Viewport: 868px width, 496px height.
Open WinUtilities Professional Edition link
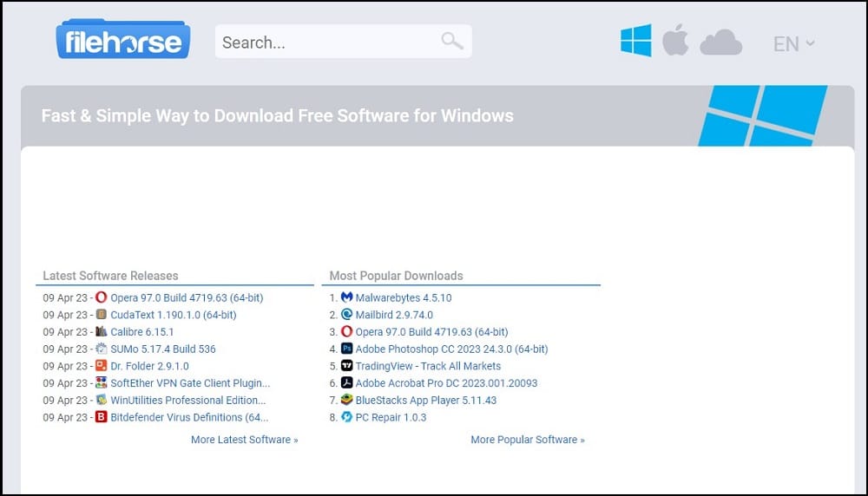pyautogui.click(x=187, y=401)
